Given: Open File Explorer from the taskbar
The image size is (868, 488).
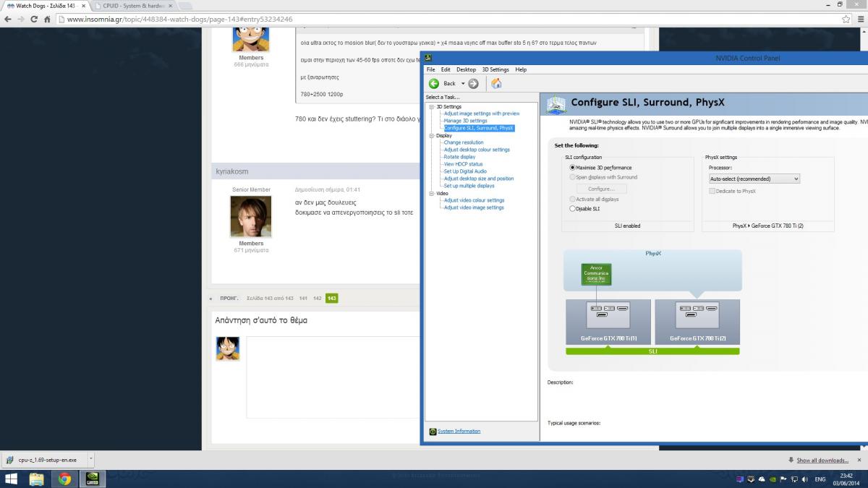Looking at the screenshot, I should [36, 479].
